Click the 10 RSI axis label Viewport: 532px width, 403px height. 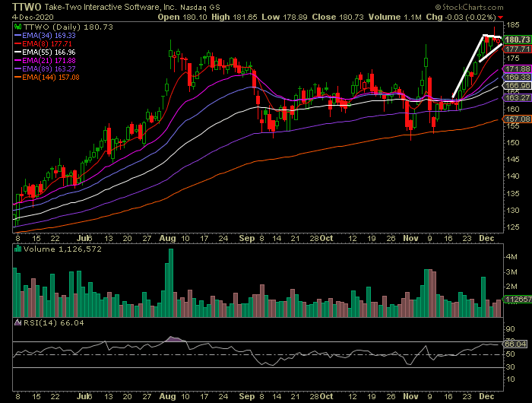[510, 379]
